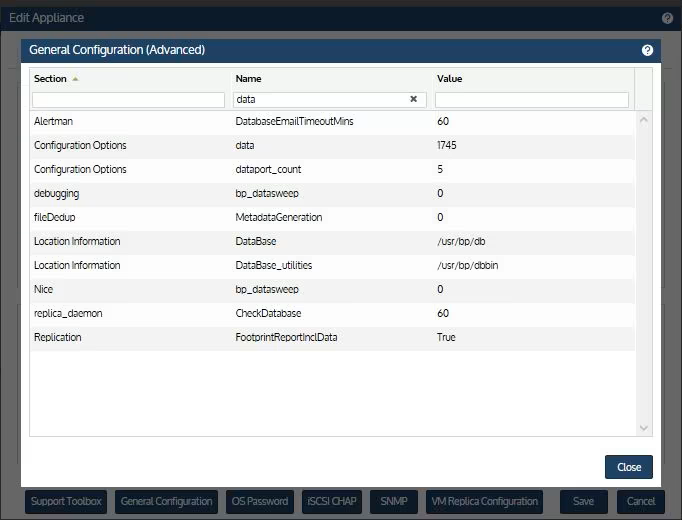
Task: Click the Section filter input field
Action: tap(128, 100)
